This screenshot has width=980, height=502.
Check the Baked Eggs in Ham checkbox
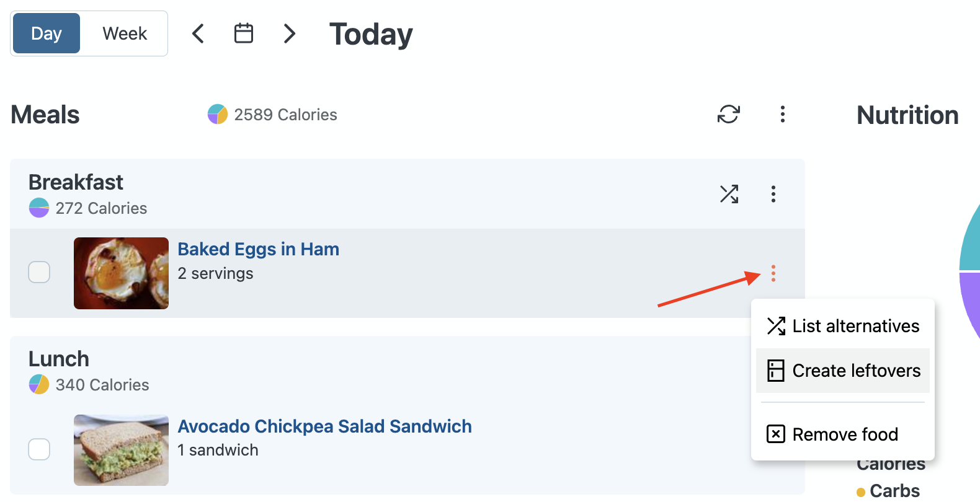tap(39, 272)
